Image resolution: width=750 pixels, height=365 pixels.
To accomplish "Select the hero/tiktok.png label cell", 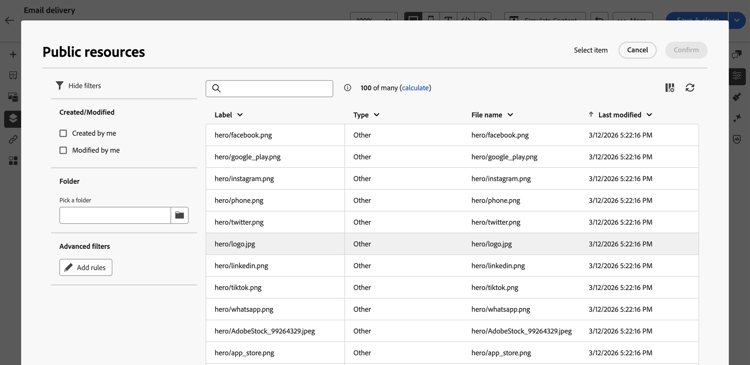I will 275,288.
